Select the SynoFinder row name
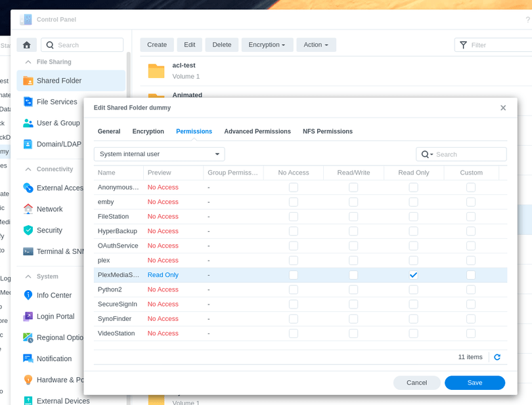Screen dimensions: 532x405 click(x=114, y=319)
